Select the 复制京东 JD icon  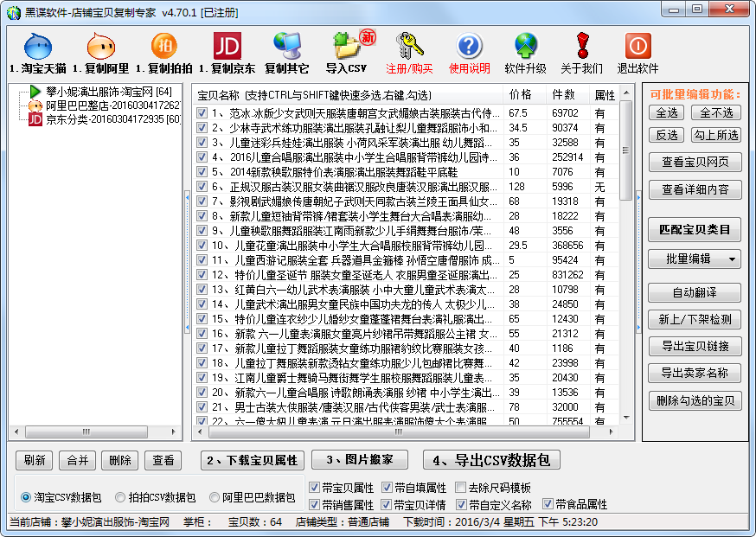(227, 47)
